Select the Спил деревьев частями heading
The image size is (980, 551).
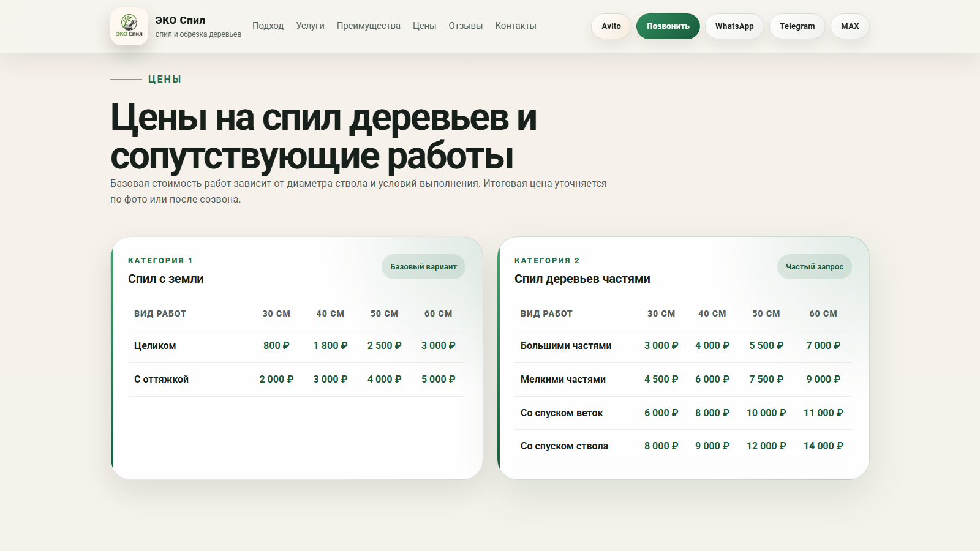pyautogui.click(x=582, y=279)
